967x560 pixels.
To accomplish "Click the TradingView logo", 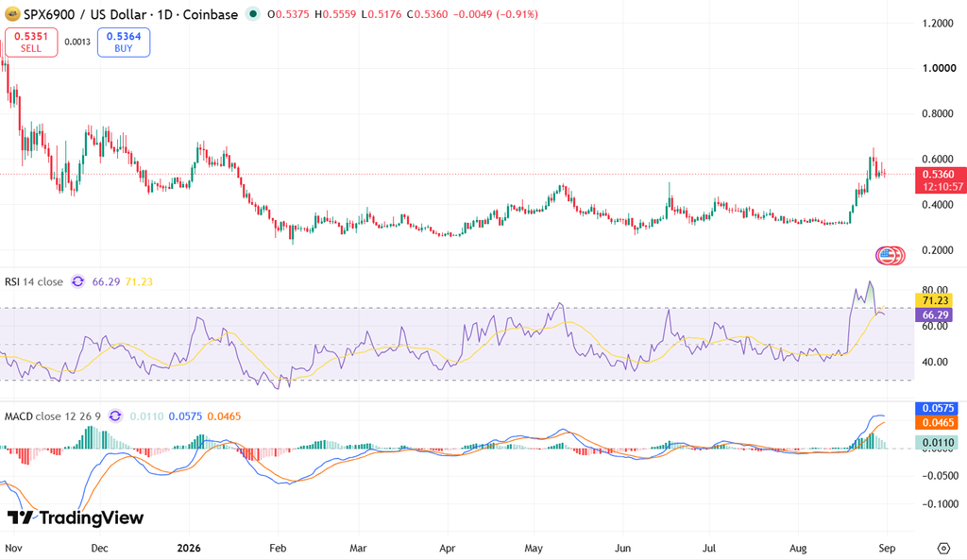I will tap(76, 518).
